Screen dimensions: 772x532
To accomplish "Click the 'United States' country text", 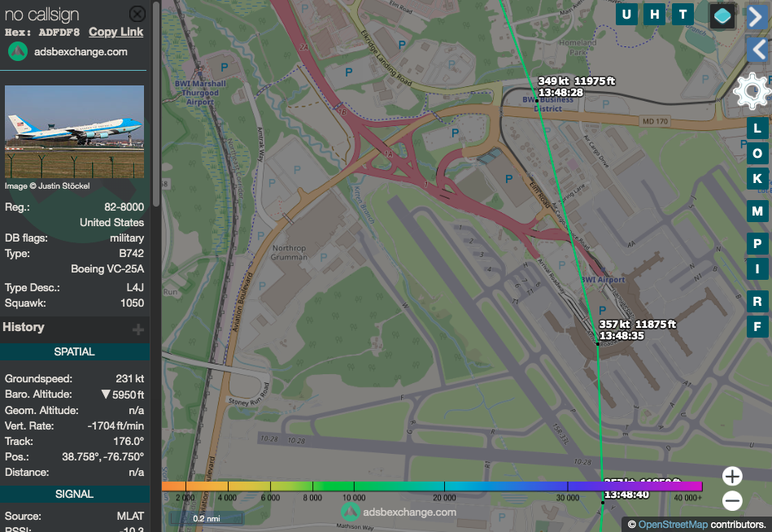I will click(x=111, y=222).
